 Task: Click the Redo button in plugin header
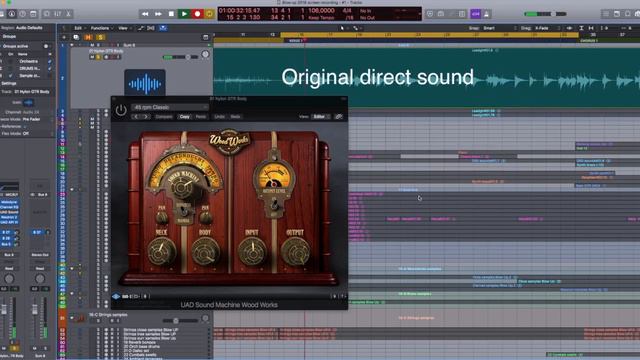tap(236, 117)
